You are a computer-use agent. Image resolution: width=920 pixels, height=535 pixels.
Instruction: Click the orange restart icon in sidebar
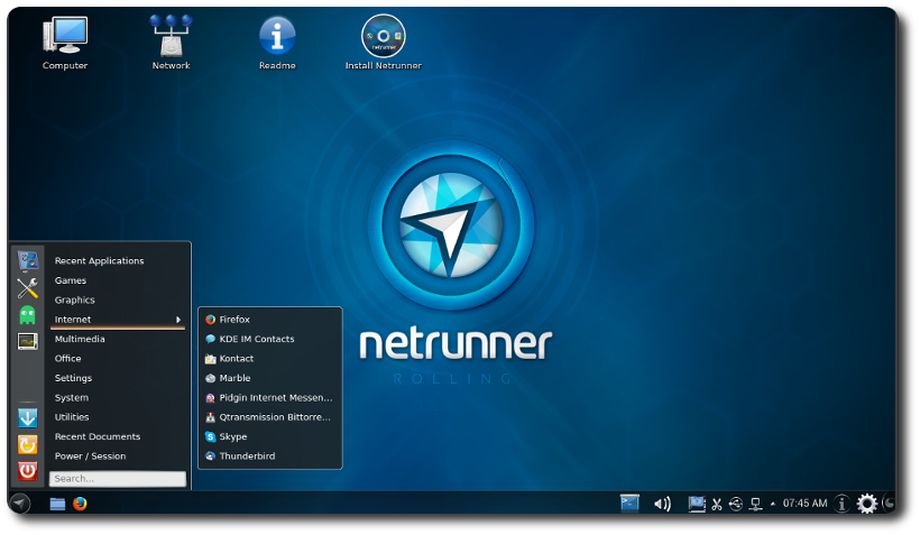(x=28, y=444)
